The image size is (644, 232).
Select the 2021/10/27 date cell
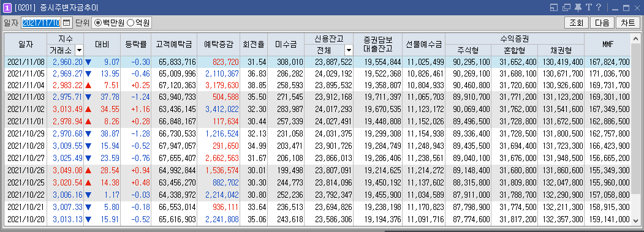(26, 158)
